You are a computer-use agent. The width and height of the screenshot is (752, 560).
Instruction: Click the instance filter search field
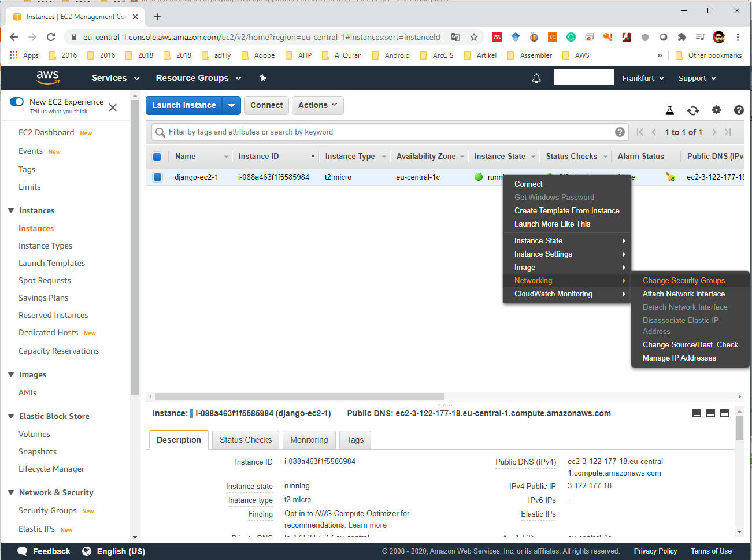(391, 132)
